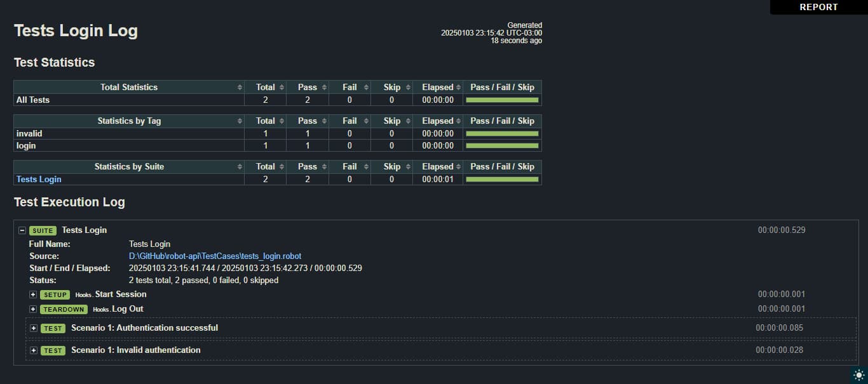The image size is (868, 384).
Task: Sort by Statistics by Suite column header
Action: [129, 166]
